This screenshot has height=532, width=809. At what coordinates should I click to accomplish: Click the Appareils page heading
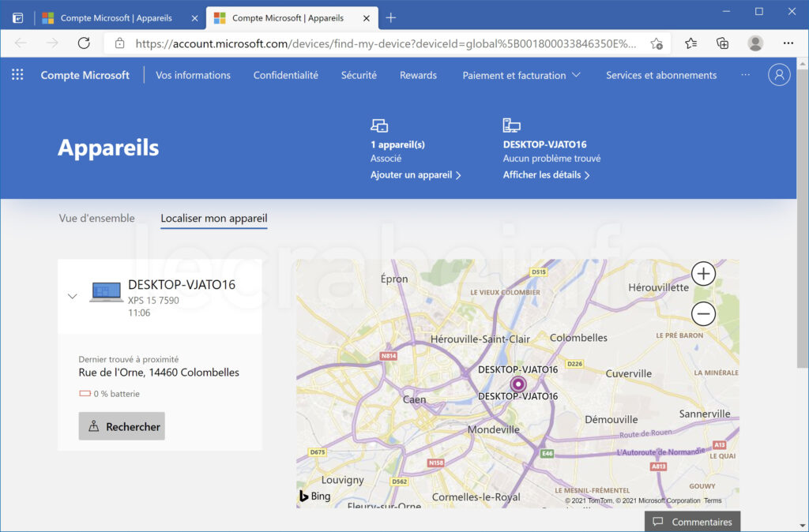[108, 148]
